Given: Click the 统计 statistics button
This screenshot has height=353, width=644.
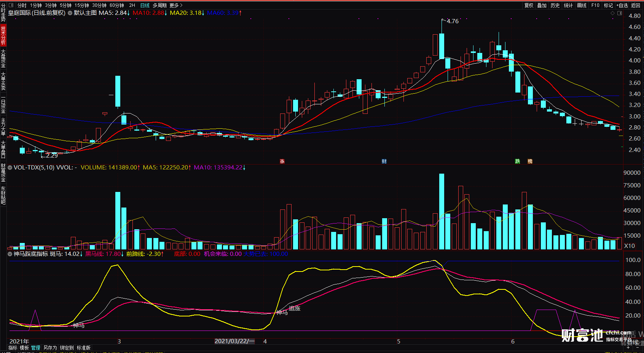Looking at the screenshot, I should click(x=568, y=5).
